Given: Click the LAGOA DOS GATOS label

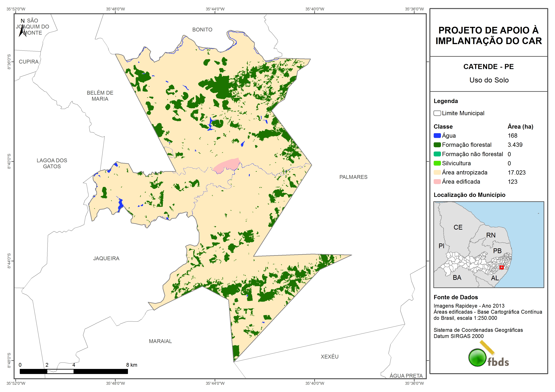Looking at the screenshot, I should point(52,164).
